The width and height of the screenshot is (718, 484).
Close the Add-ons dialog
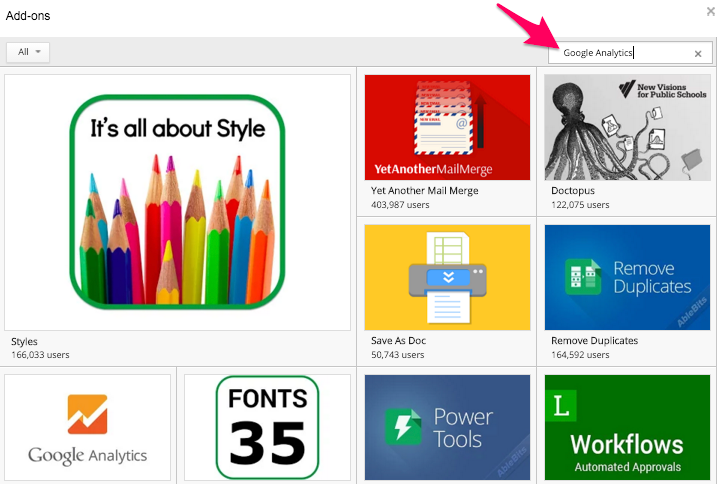coord(708,11)
